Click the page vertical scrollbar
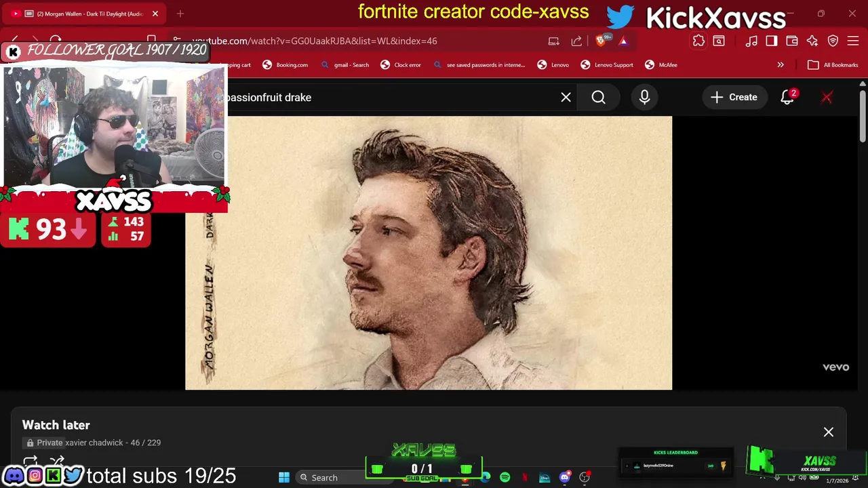868x488 pixels. [863, 115]
